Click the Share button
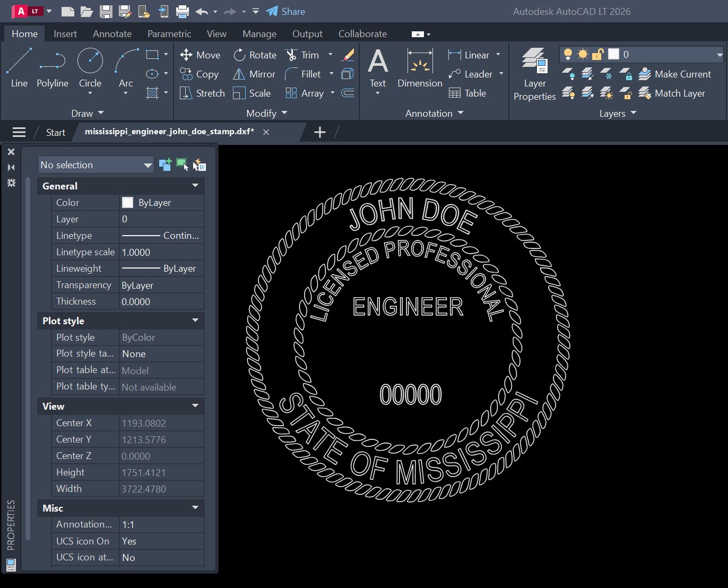Viewport: 728px width, 588px height. click(285, 11)
